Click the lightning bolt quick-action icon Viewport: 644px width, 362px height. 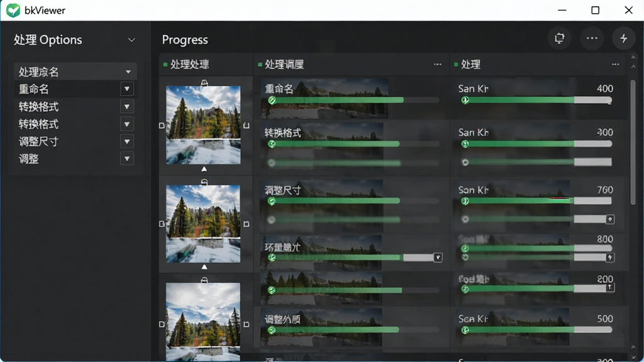pos(623,38)
